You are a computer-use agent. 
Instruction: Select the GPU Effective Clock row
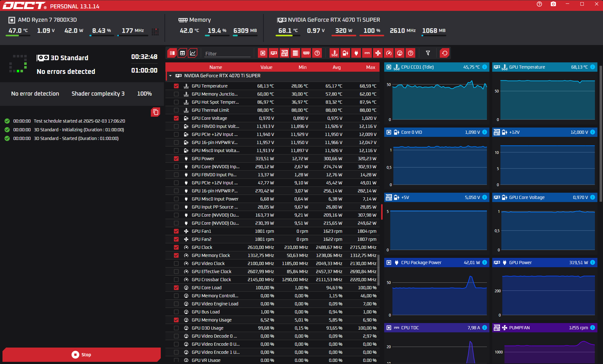click(272, 272)
